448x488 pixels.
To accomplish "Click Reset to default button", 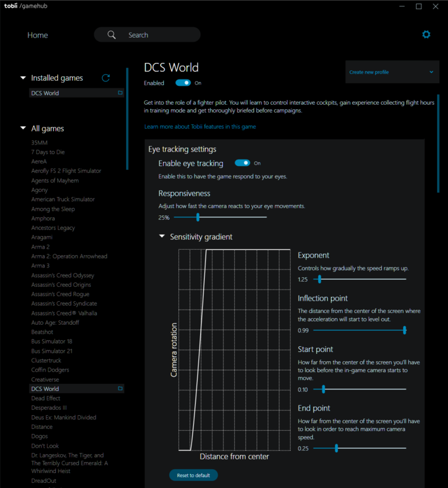I will (193, 476).
